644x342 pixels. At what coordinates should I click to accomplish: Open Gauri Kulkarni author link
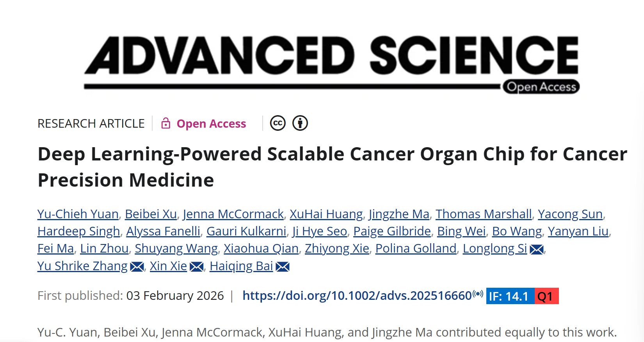[x=246, y=231]
